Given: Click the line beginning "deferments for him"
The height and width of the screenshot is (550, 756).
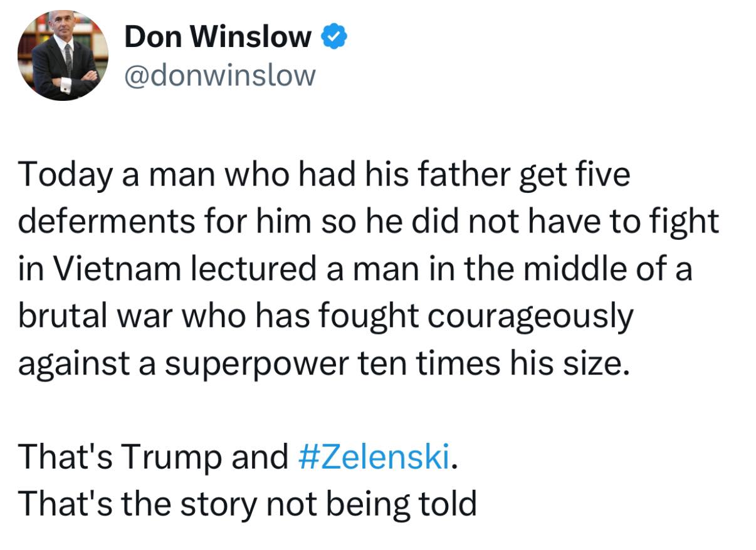Looking at the screenshot, I should 368,222.
